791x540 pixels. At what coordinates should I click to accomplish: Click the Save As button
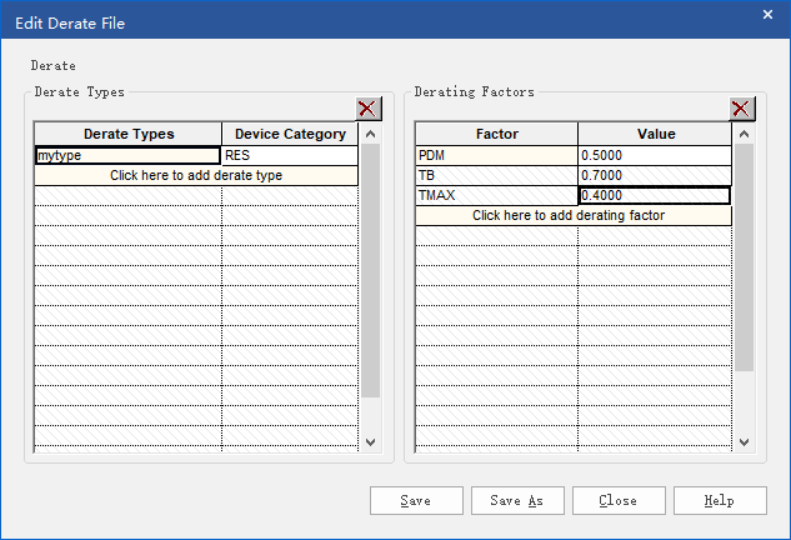point(518,501)
